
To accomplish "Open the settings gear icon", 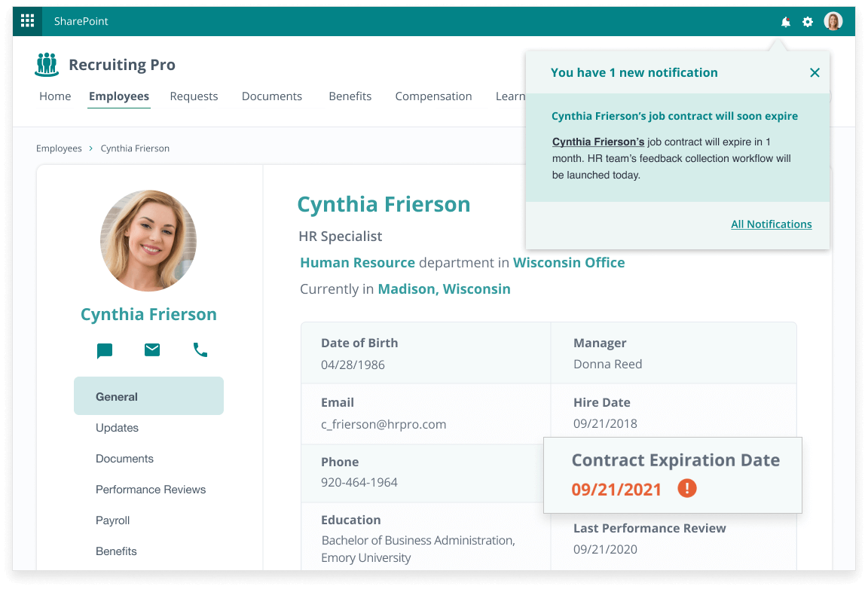I will (808, 22).
